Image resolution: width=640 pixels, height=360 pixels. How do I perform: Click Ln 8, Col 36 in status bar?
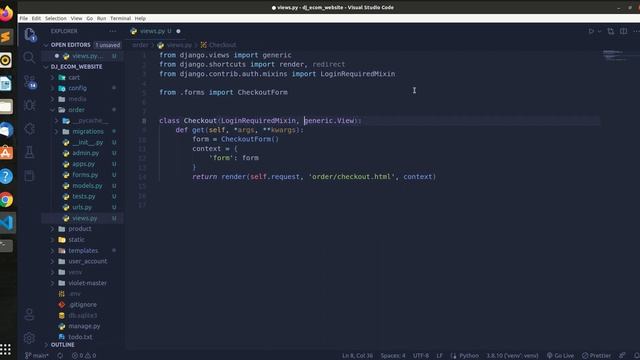(x=358, y=356)
